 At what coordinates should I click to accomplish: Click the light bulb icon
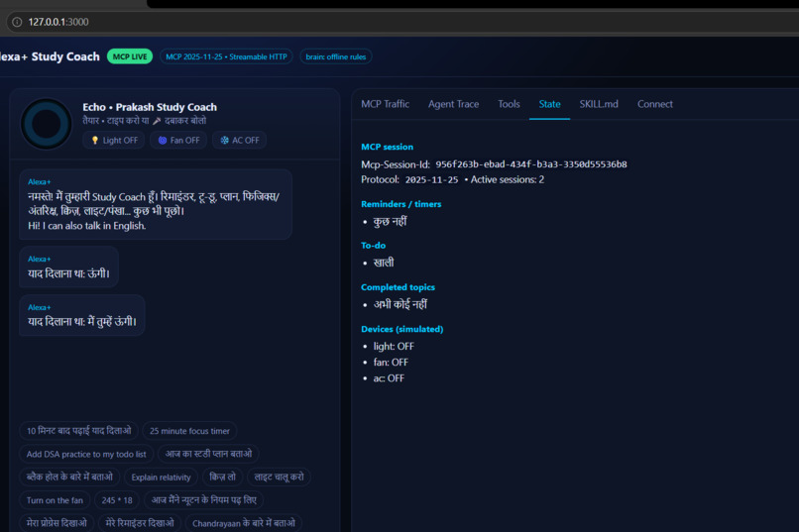(x=94, y=140)
